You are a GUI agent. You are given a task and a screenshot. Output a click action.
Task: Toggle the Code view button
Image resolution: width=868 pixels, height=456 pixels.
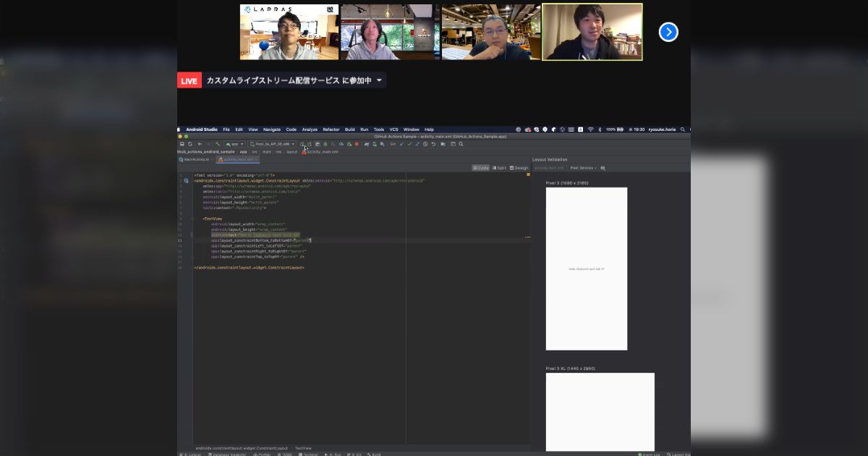click(x=481, y=167)
